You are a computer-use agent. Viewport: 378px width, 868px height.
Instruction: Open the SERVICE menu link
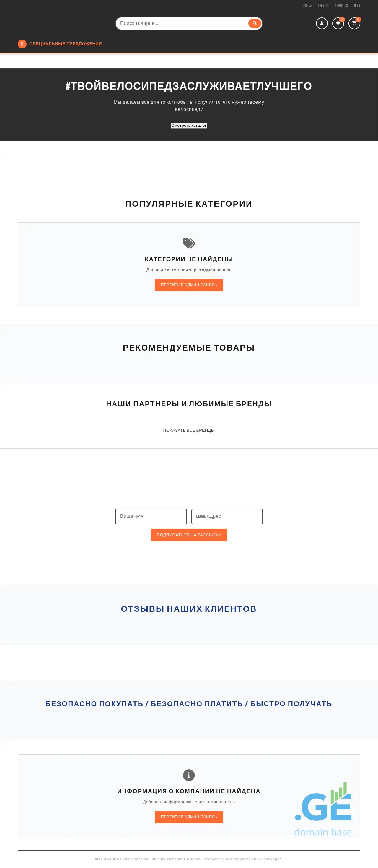click(x=323, y=6)
